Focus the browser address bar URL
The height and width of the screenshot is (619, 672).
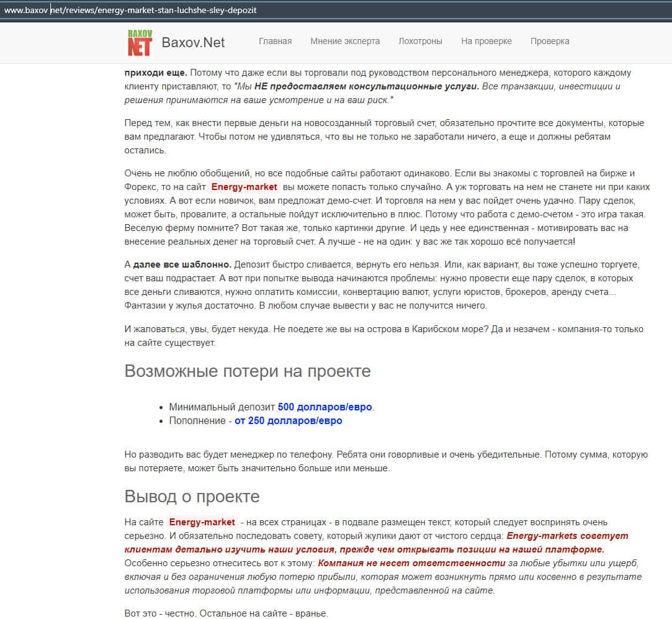pos(130,11)
